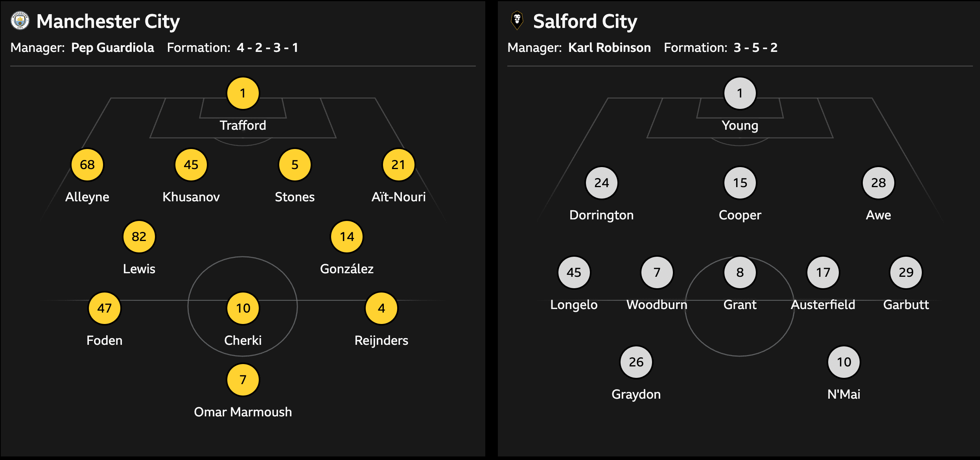Click Pep Guardiola manager name
980x460 pixels.
point(112,48)
